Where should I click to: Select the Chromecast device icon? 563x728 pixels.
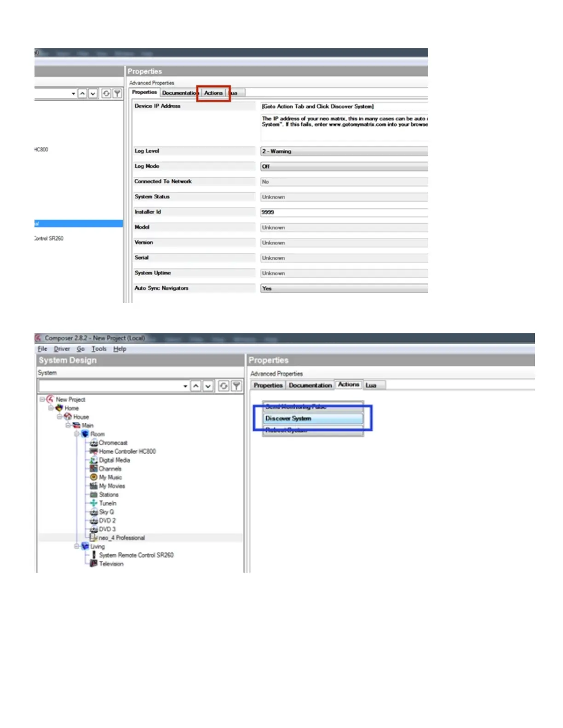[94, 443]
